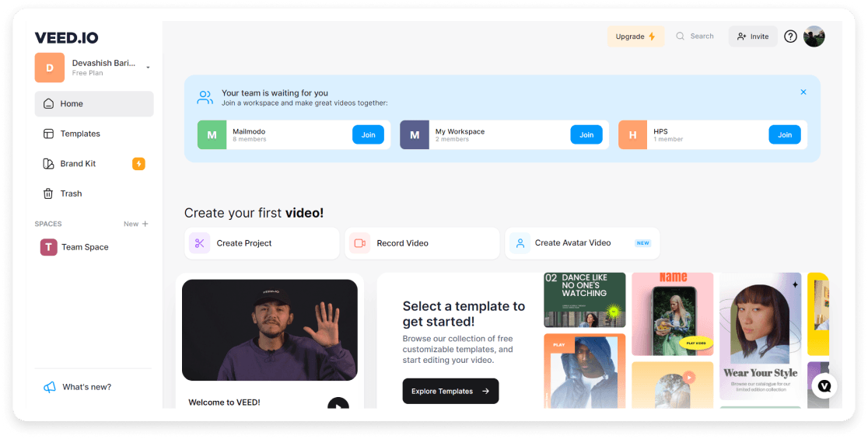This screenshot has height=439, width=868.
Task: Add a new space with New plus
Action: coord(136,224)
